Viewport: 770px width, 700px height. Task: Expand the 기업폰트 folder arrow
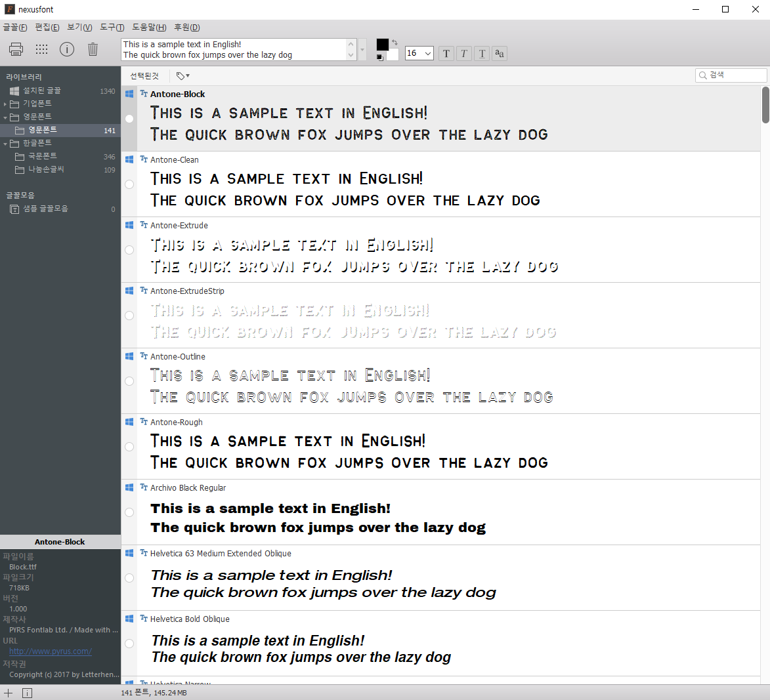5,104
